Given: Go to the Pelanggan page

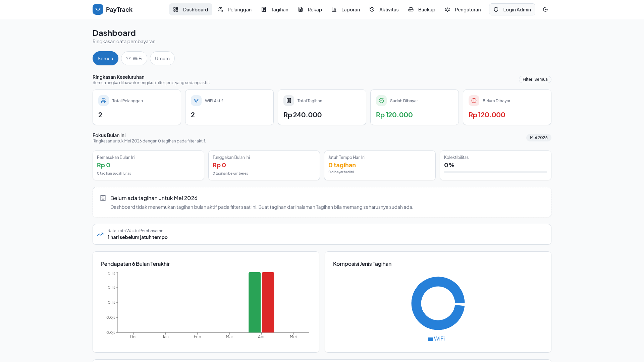Looking at the screenshot, I should click(235, 9).
